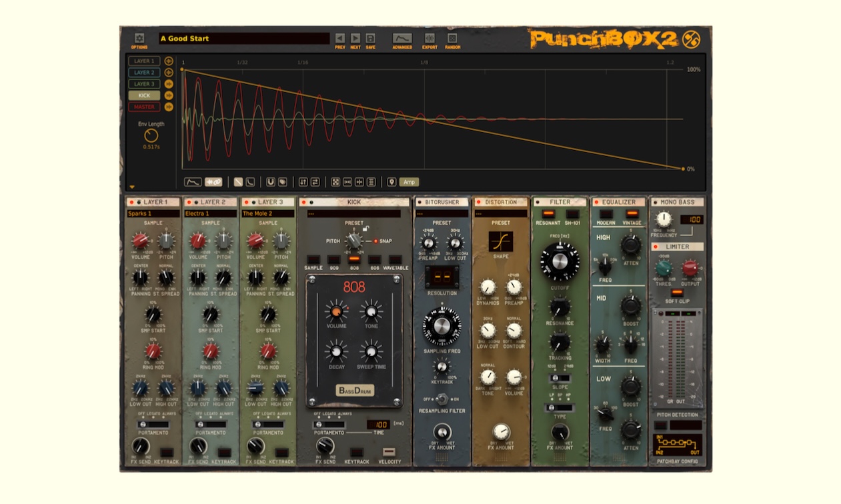This screenshot has height=504, width=841.
Task: Click audition icon next to KICK
Action: tap(169, 95)
